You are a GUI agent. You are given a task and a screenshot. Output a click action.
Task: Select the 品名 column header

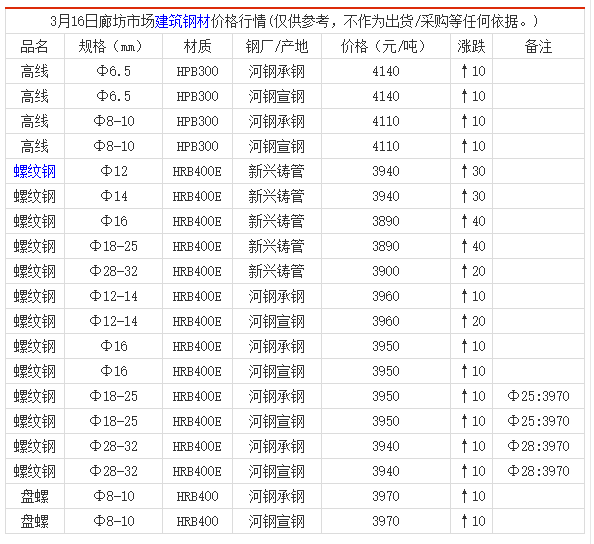34,46
